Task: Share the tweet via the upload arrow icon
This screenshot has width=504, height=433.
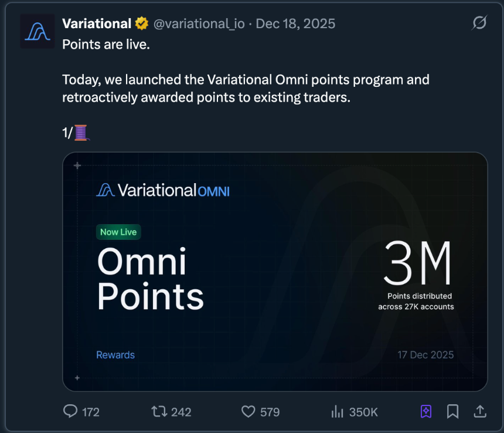Action: tap(479, 411)
